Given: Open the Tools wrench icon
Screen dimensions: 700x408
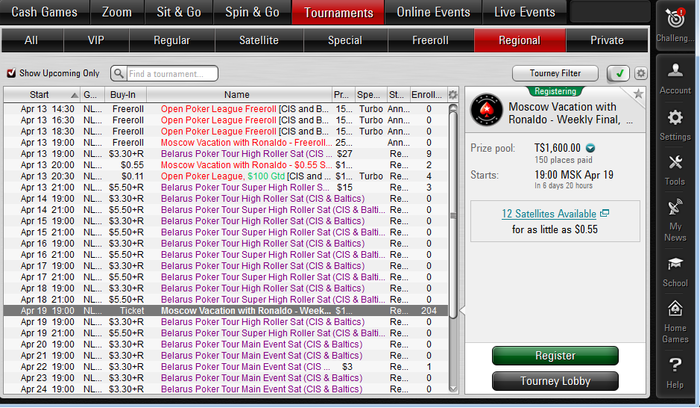Looking at the screenshot, I should (675, 162).
